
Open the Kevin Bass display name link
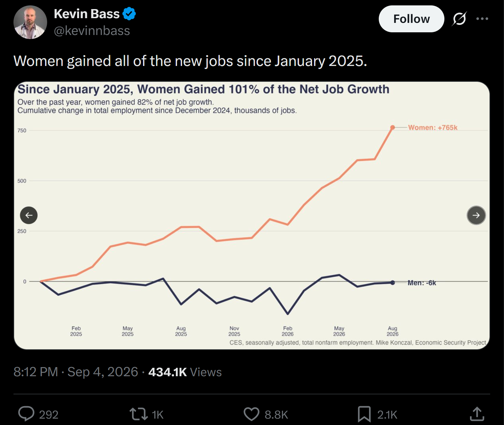coord(87,14)
